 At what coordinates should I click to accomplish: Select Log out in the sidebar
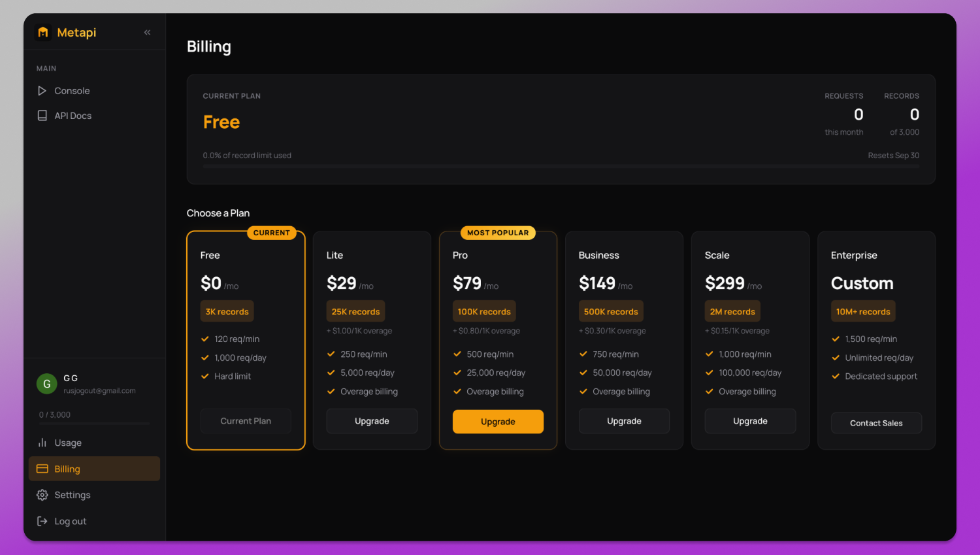(x=94, y=521)
